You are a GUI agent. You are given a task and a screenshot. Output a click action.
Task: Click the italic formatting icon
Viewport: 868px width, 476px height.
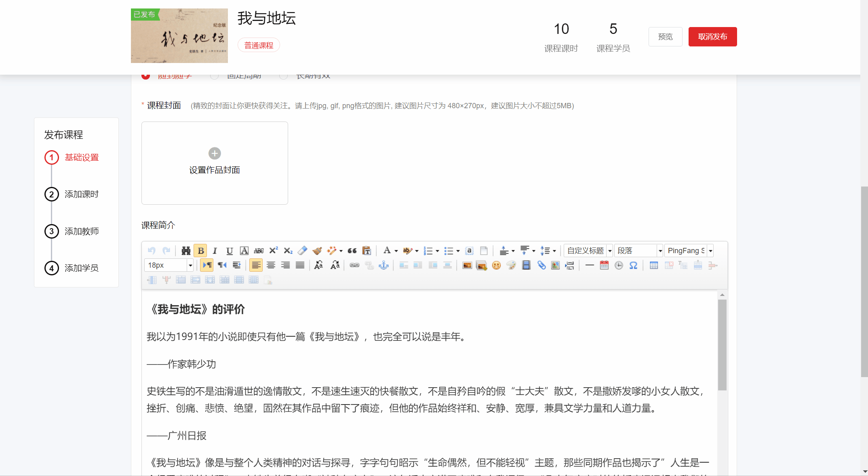pos(215,251)
